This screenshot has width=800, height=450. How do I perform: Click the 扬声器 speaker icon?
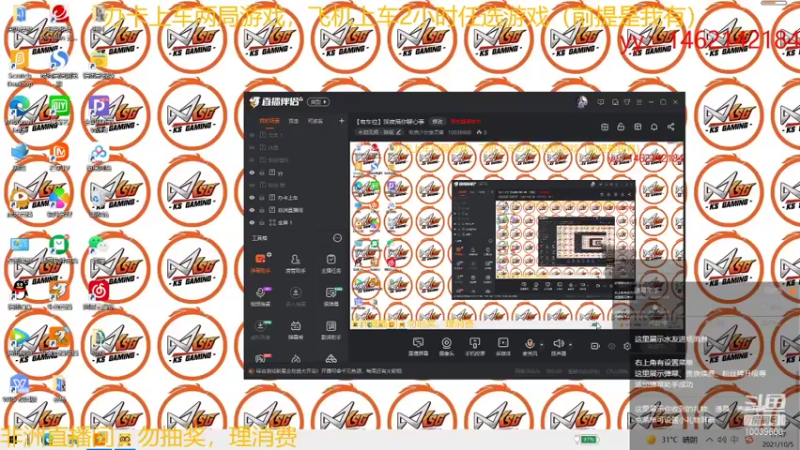pyautogui.click(x=558, y=346)
